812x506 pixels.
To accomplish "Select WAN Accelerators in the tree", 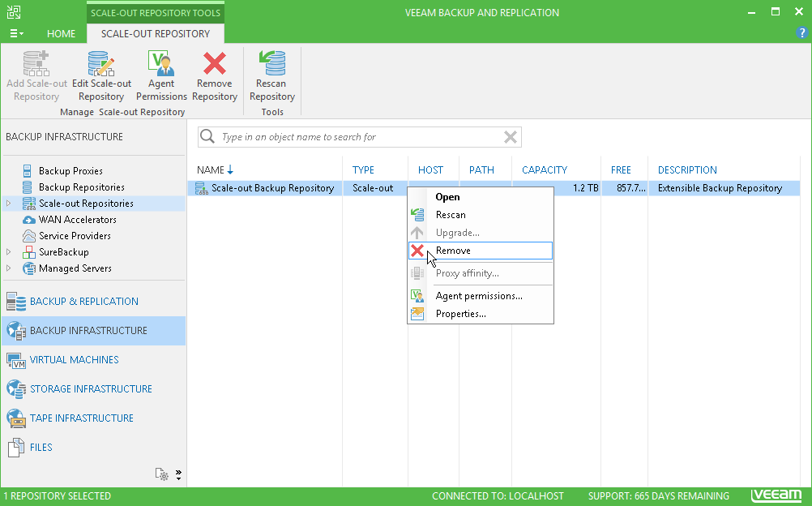I will [x=77, y=219].
